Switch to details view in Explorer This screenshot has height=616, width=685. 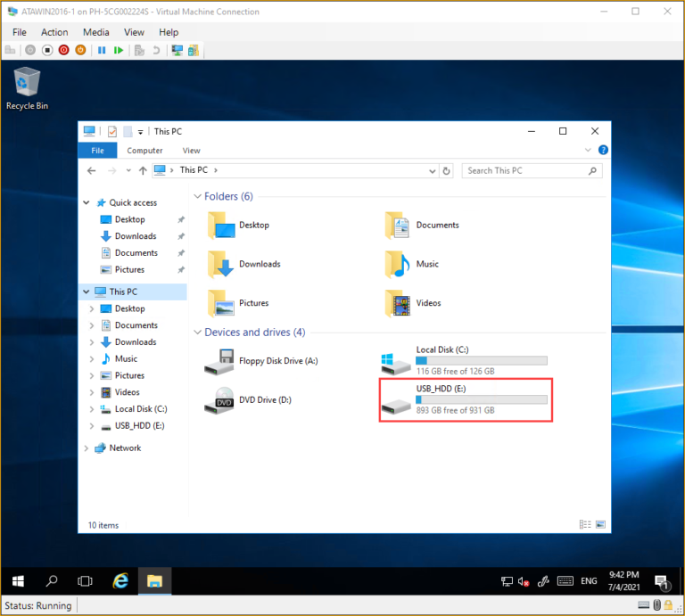[x=585, y=525]
